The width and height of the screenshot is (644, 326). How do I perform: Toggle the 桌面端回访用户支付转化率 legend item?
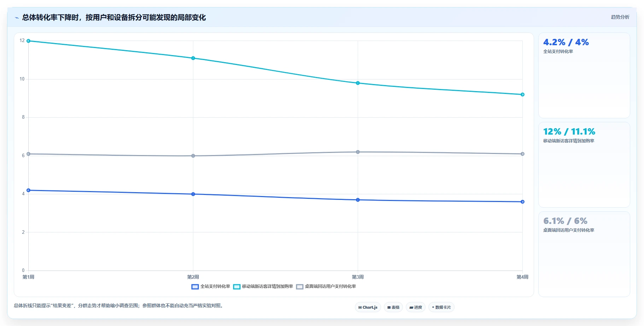tap(326, 286)
